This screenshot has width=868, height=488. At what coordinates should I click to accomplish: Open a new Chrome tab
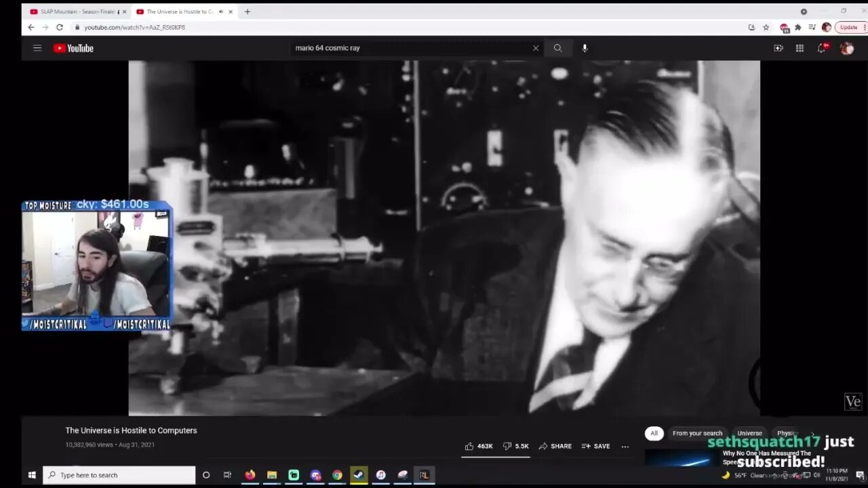point(247,12)
